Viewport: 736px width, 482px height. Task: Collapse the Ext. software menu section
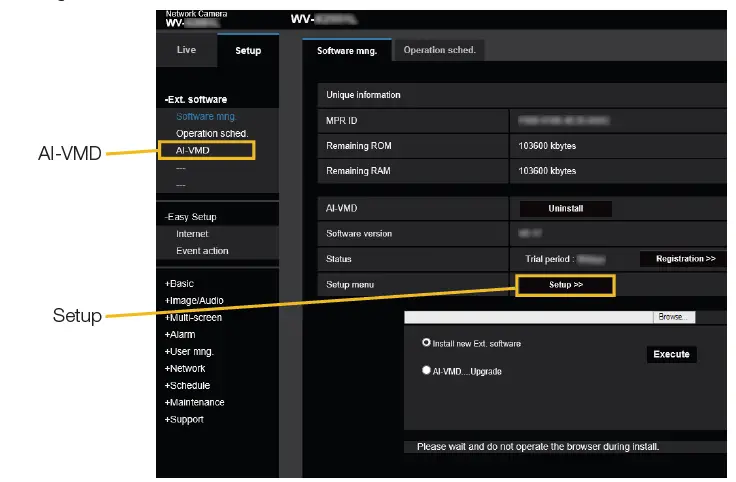[196, 99]
